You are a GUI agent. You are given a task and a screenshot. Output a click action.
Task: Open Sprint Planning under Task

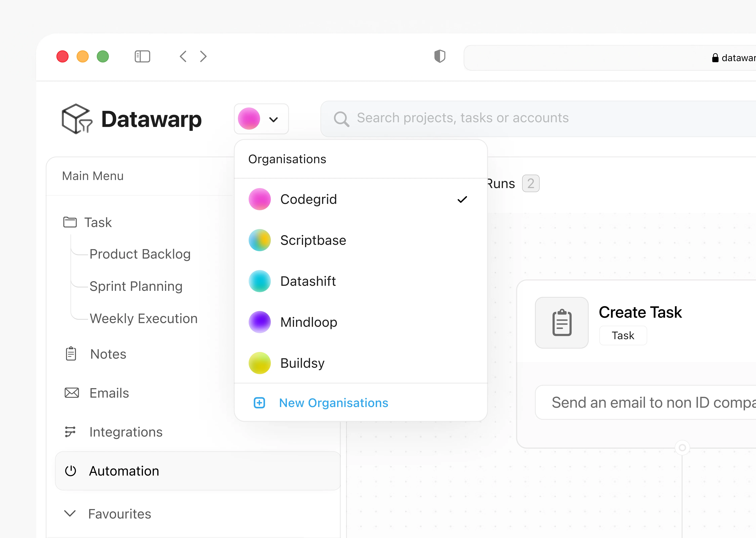pyautogui.click(x=136, y=286)
